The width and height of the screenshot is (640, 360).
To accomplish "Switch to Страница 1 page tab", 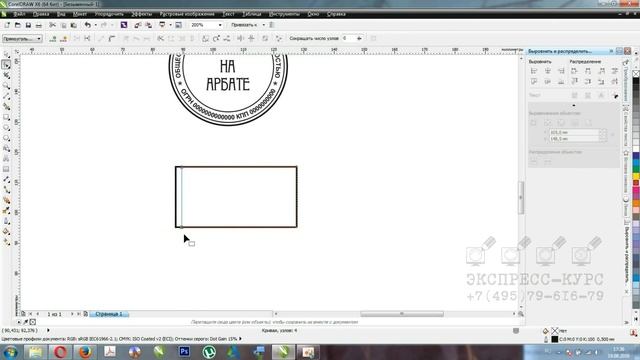I will coord(109,314).
